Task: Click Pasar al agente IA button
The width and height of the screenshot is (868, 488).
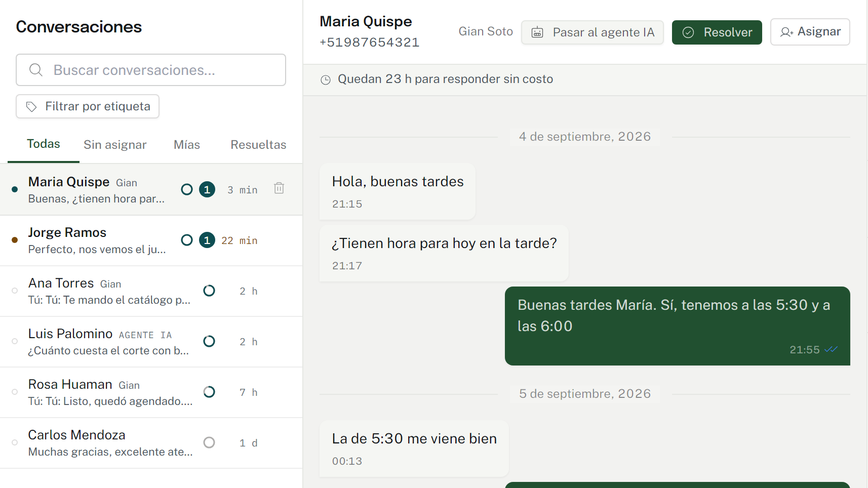Action: click(593, 32)
